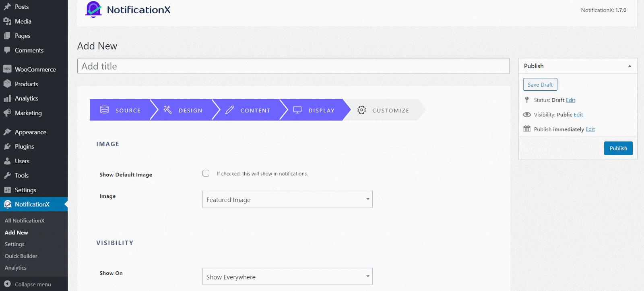Edit the Draft status link
Image resolution: width=644 pixels, height=291 pixels.
click(570, 100)
